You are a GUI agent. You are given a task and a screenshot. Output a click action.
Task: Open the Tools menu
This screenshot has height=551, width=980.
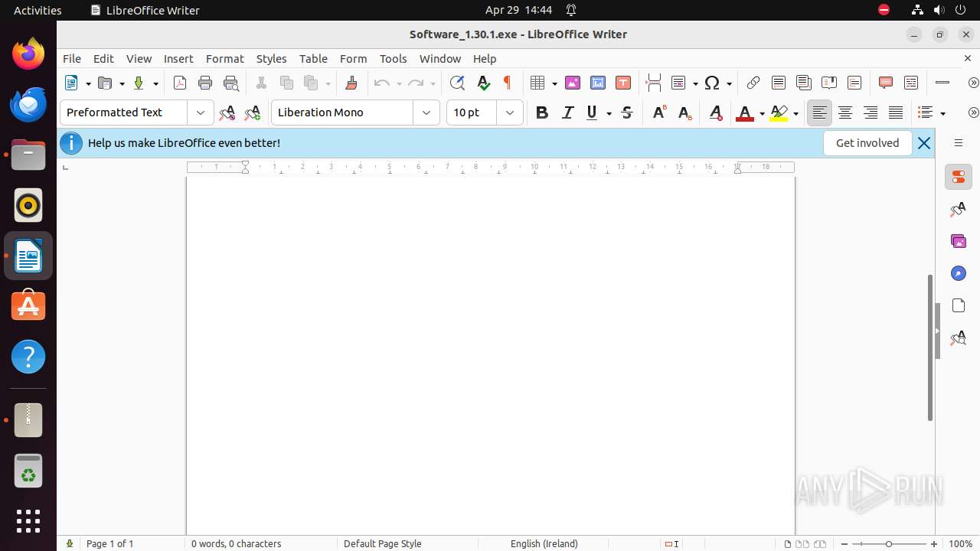point(393,58)
